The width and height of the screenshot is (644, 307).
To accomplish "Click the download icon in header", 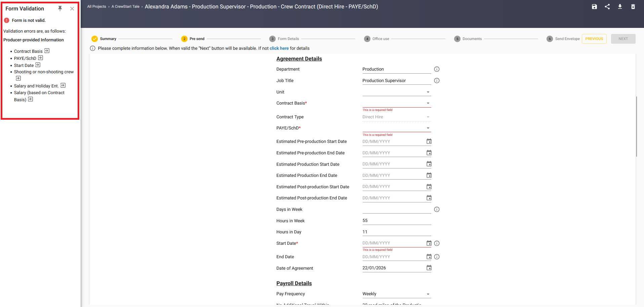I will 620,7.
